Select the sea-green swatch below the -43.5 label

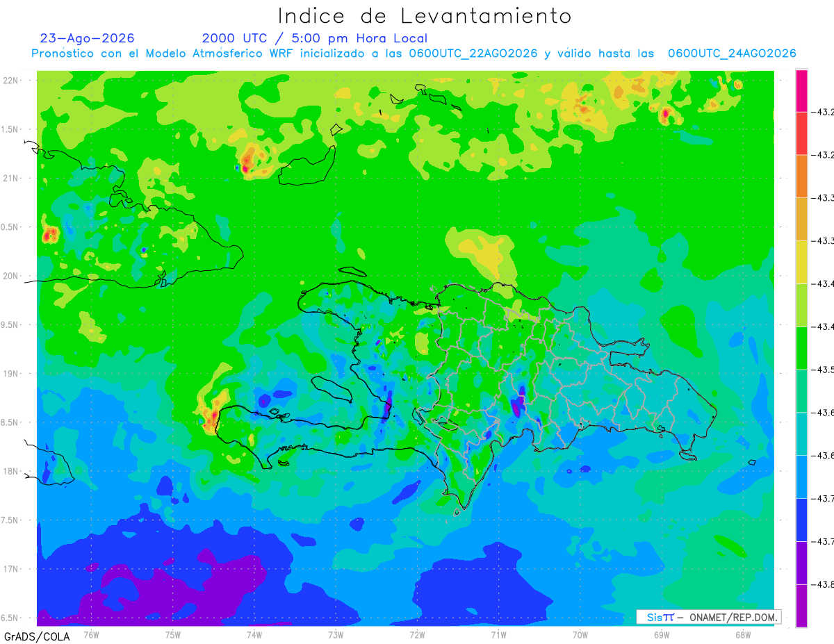click(x=801, y=390)
